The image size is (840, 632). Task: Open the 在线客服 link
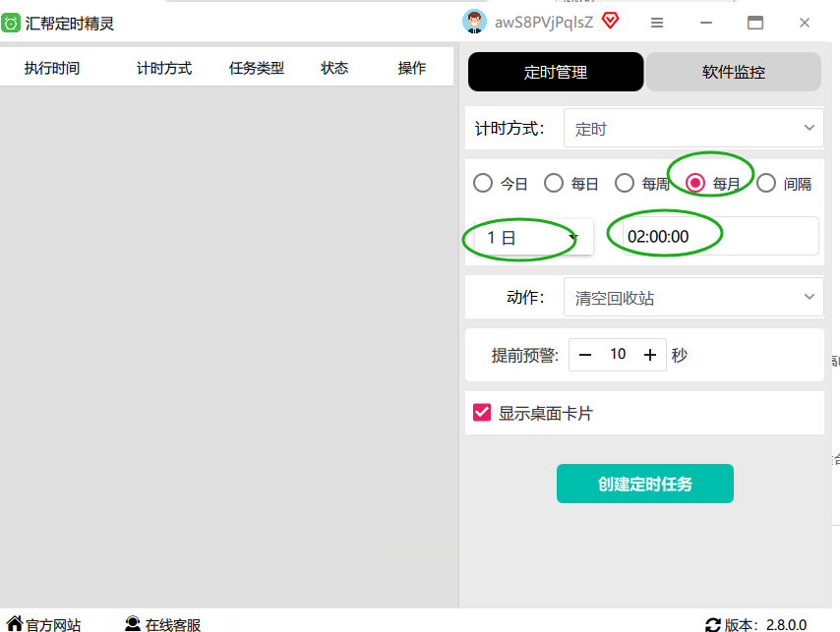[172, 624]
